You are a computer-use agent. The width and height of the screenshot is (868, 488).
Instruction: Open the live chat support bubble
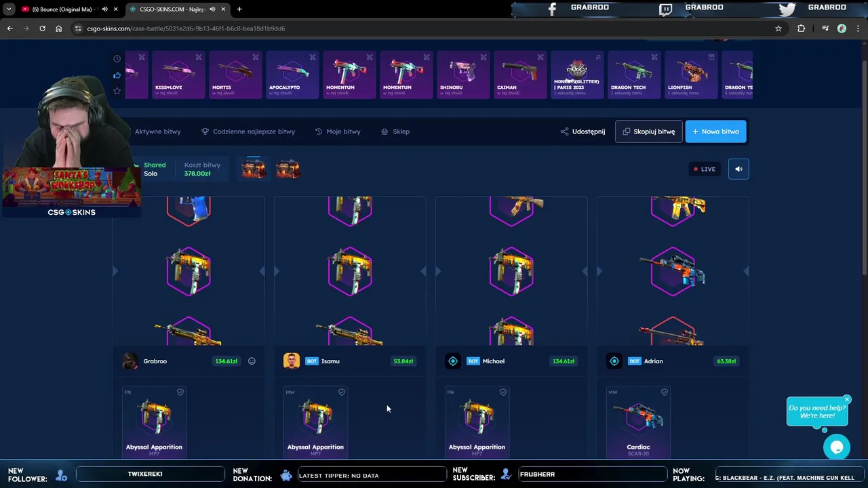click(x=837, y=447)
